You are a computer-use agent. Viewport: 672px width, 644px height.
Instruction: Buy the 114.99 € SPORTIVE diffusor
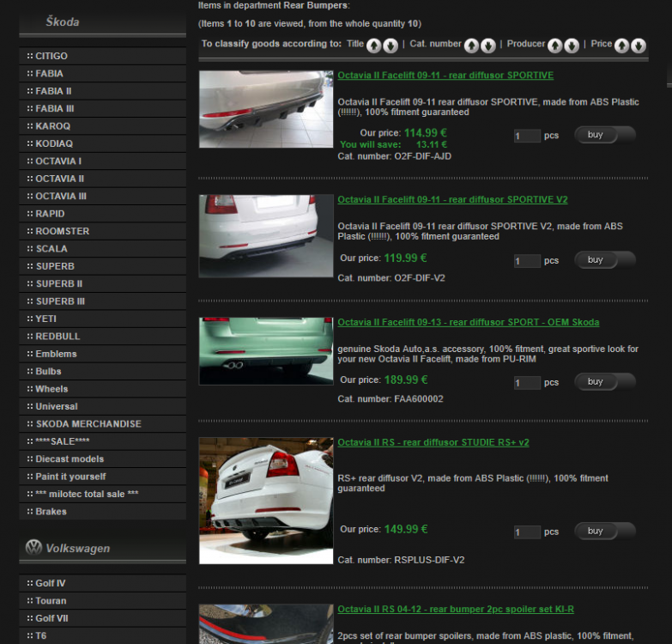(x=605, y=135)
